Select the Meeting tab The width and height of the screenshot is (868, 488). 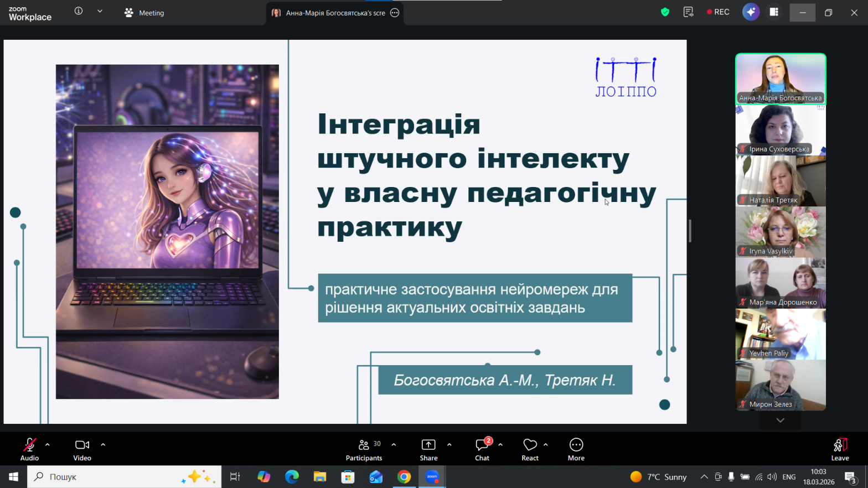(x=144, y=13)
